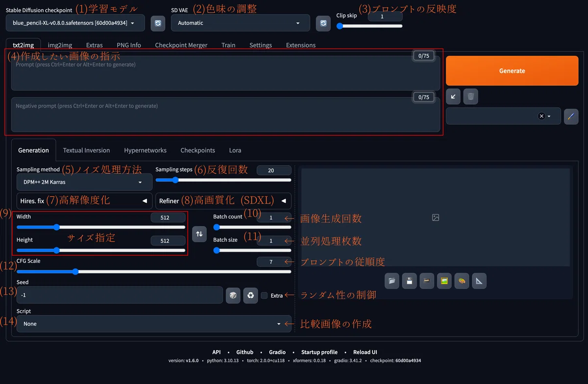Adjust the Sampling steps slider

coord(223,180)
